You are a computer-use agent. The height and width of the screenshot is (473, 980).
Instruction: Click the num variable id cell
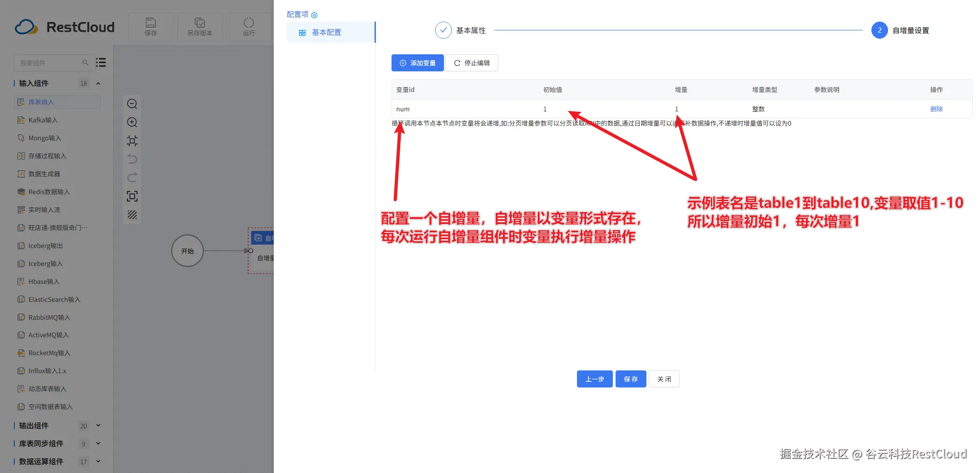(x=403, y=109)
